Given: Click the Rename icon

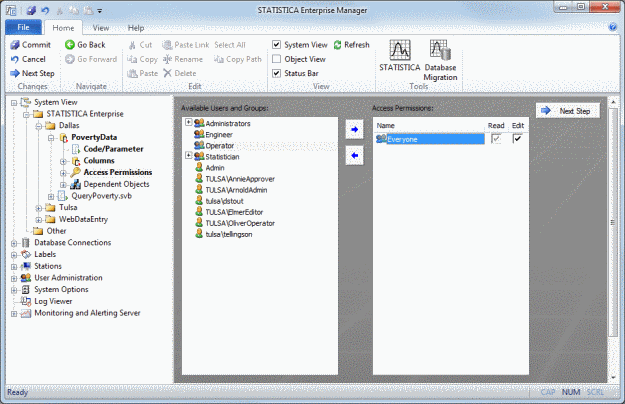Looking at the screenshot, I should tap(167, 59).
